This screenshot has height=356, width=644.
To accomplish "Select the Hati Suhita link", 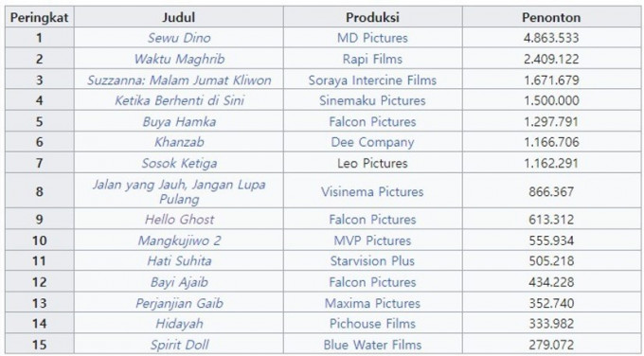I will pos(179,260).
